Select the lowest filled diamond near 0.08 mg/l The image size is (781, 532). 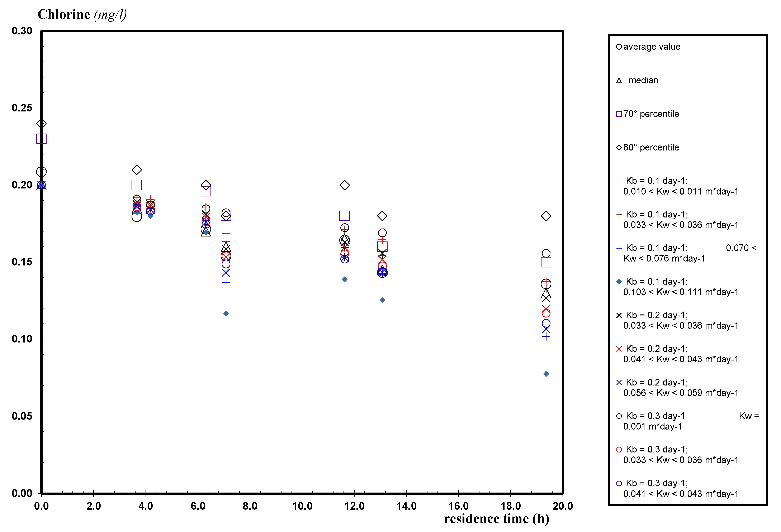[x=546, y=374]
